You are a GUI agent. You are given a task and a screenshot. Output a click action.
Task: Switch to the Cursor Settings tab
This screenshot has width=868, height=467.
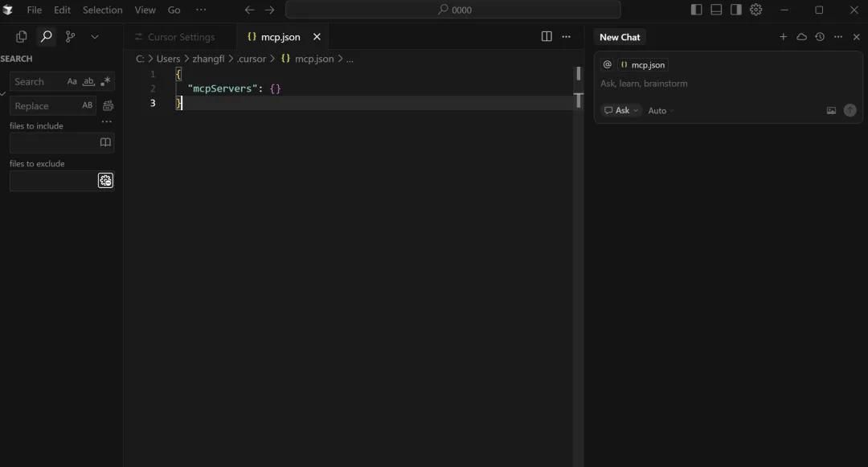click(181, 37)
